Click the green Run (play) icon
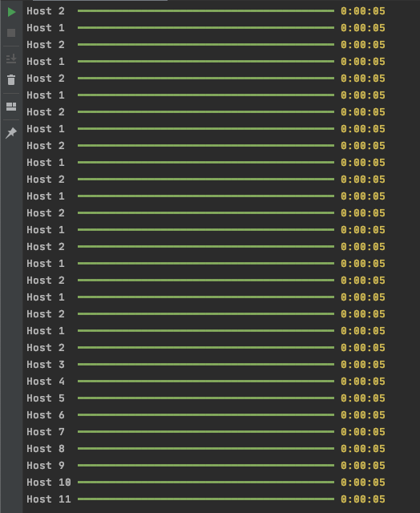 pyautogui.click(x=11, y=12)
